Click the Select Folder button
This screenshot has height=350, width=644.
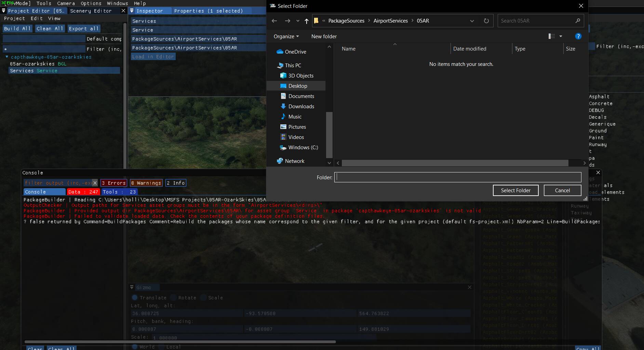[515, 191]
